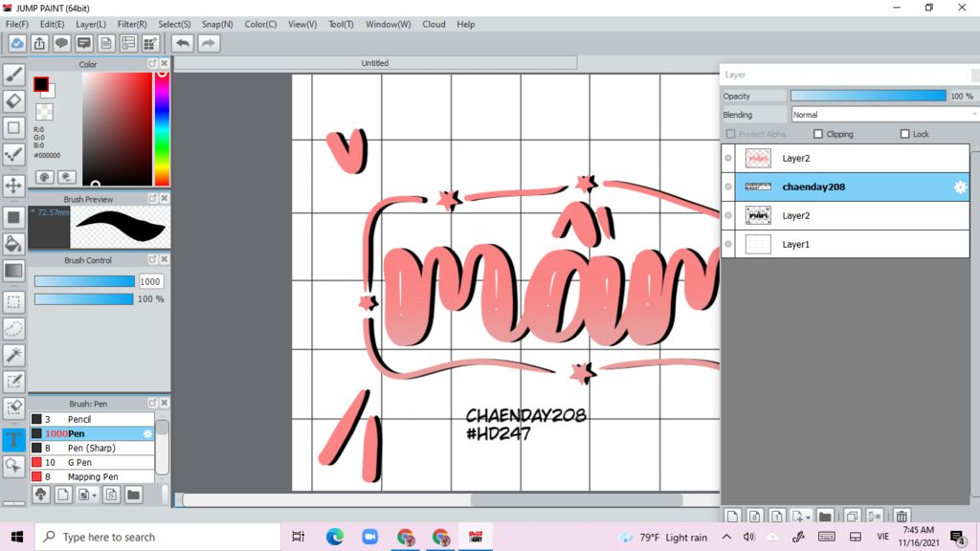Toggle visibility of the Layer1 layer

click(x=728, y=244)
